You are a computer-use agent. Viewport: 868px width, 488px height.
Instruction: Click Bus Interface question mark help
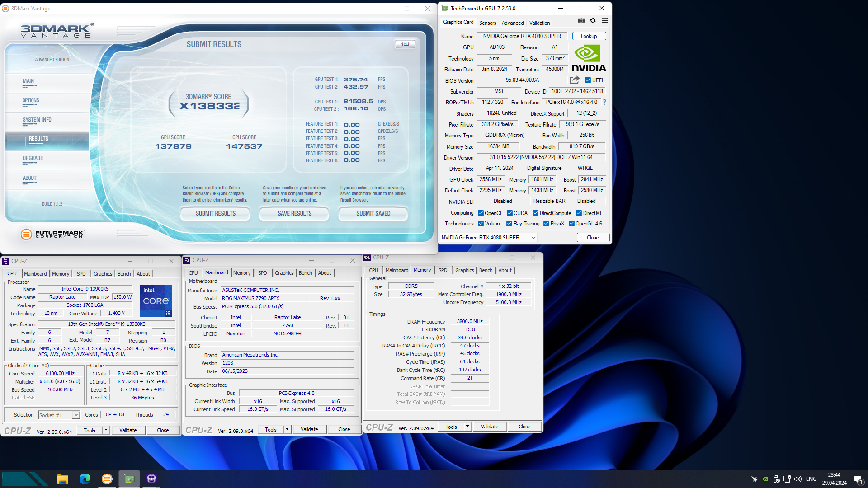[x=604, y=103]
